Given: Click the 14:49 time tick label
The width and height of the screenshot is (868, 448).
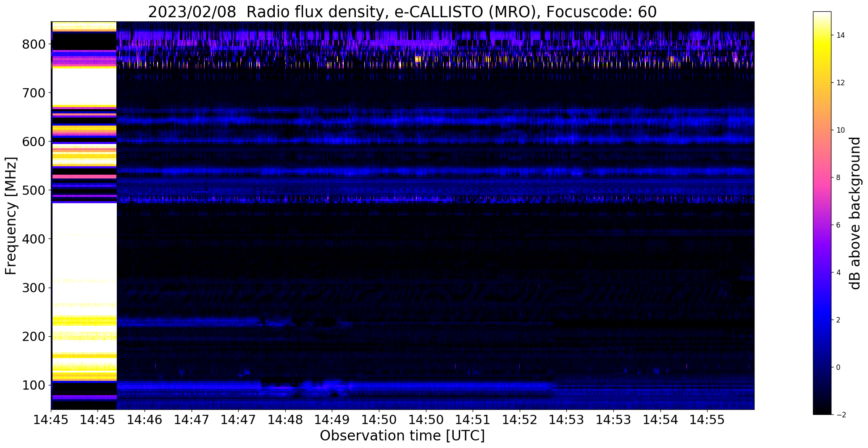Looking at the screenshot, I should pos(332,420).
